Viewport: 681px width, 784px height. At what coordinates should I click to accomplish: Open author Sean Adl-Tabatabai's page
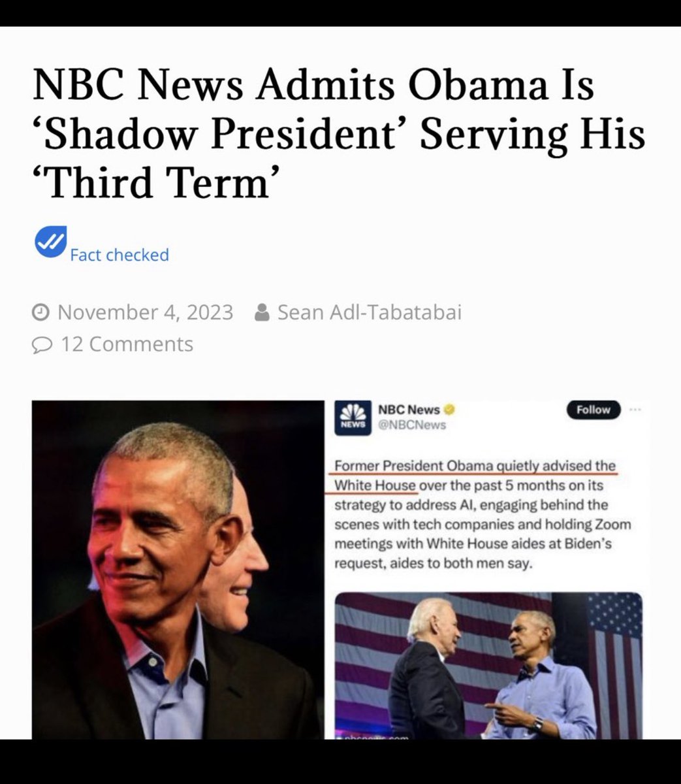pos(370,312)
